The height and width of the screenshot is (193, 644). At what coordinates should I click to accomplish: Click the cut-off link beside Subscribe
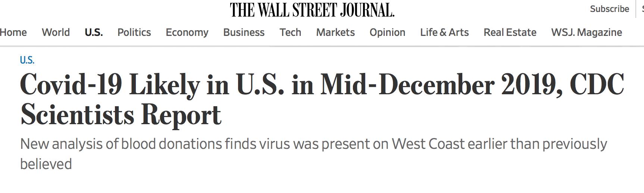[x=643, y=9]
